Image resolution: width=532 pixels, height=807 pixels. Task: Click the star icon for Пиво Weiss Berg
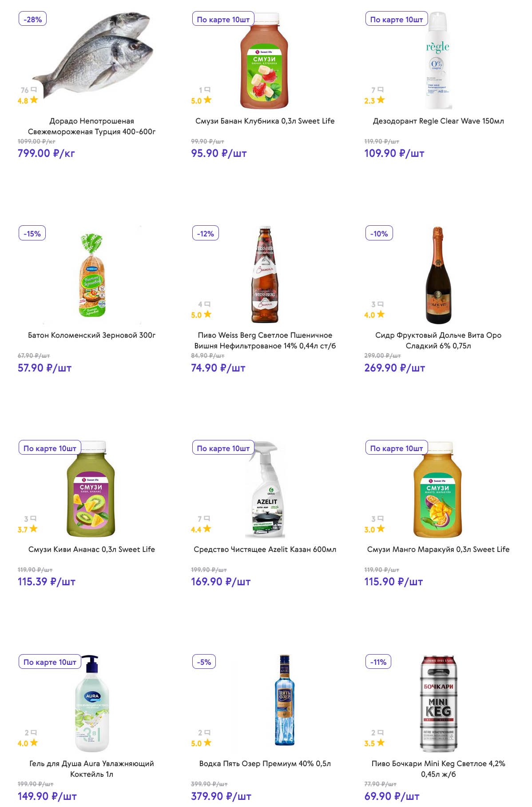(207, 314)
